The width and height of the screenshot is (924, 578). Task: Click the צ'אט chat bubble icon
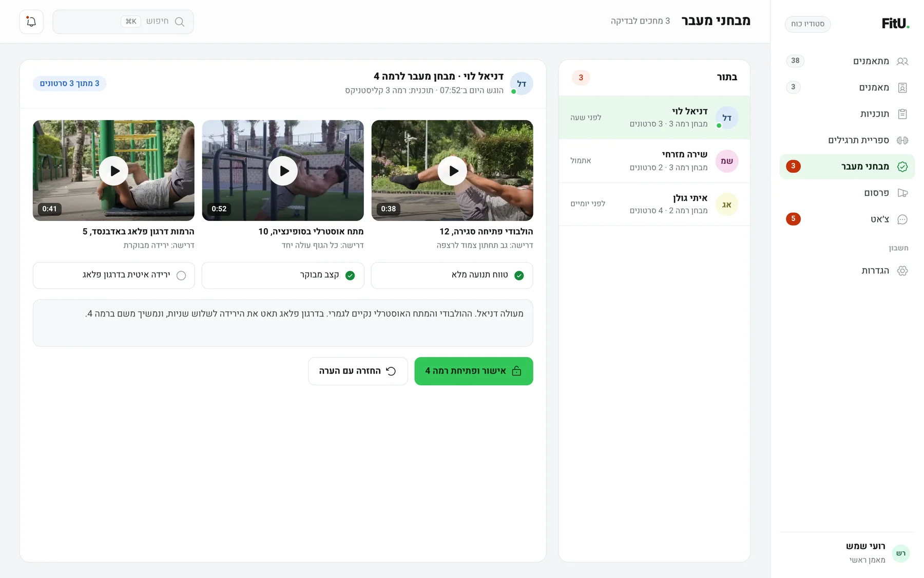[x=902, y=219]
